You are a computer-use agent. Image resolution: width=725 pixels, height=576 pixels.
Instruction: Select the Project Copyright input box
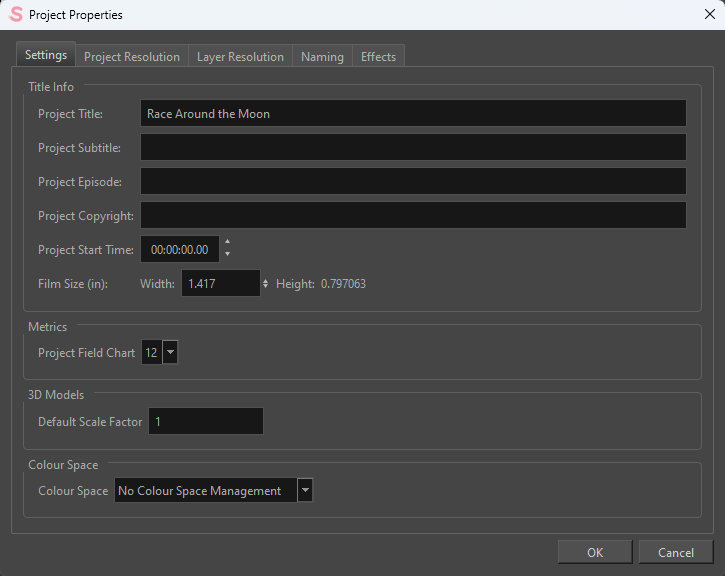(413, 216)
